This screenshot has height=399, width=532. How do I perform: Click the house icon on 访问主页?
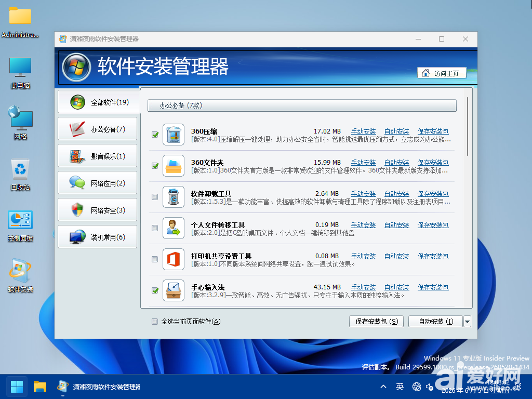click(x=425, y=73)
